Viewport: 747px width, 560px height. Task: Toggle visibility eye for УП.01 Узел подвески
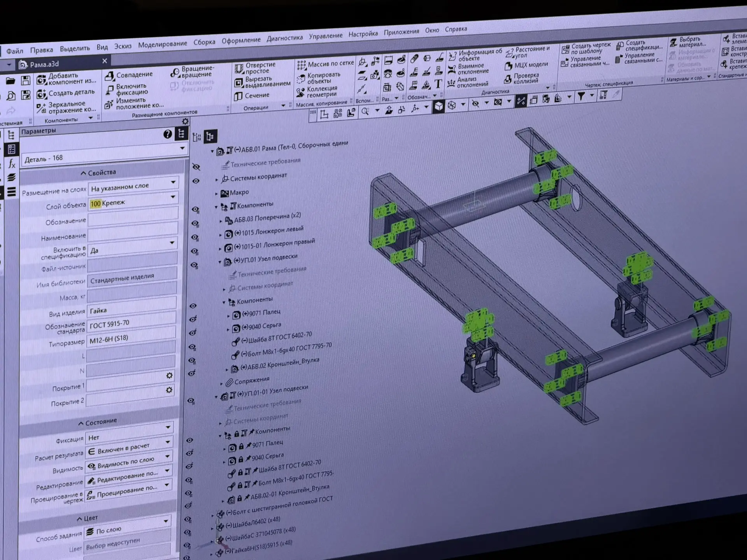click(194, 265)
